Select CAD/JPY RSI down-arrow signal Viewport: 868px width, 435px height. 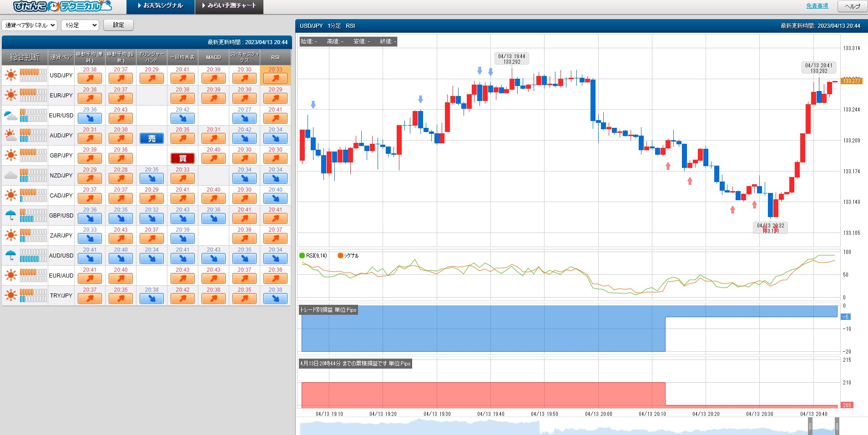(x=275, y=198)
